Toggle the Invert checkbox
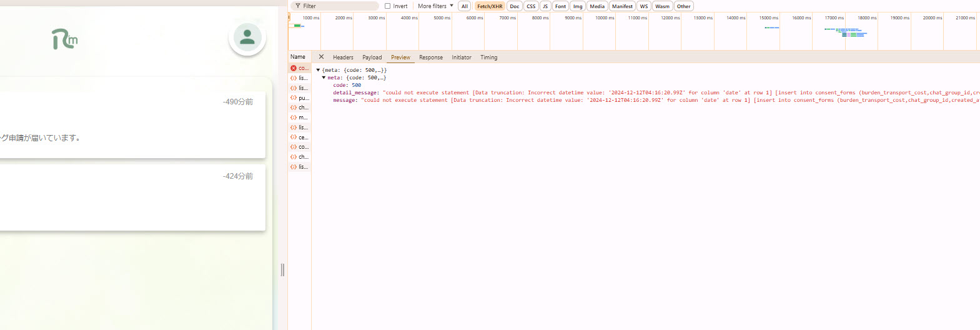Screen dimensions: 980x330 pos(388,6)
